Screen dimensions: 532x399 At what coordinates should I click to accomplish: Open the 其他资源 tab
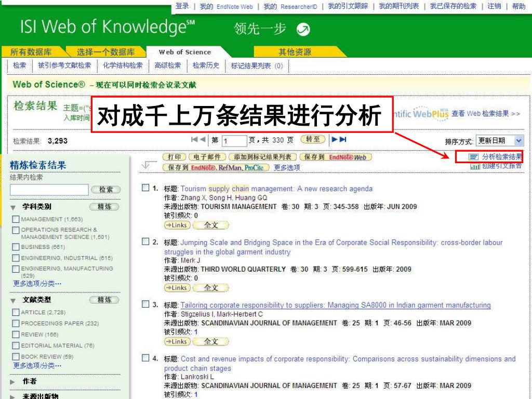pos(295,52)
